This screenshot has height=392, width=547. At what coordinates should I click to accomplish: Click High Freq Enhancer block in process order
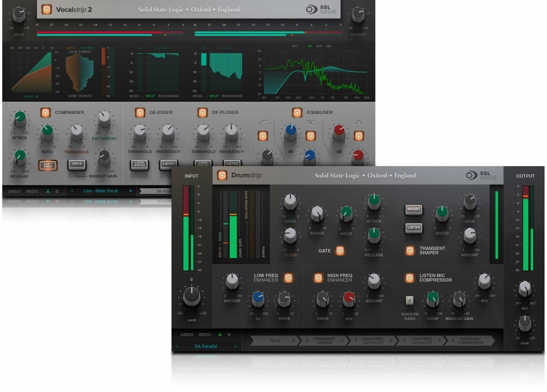pyautogui.click(x=373, y=341)
